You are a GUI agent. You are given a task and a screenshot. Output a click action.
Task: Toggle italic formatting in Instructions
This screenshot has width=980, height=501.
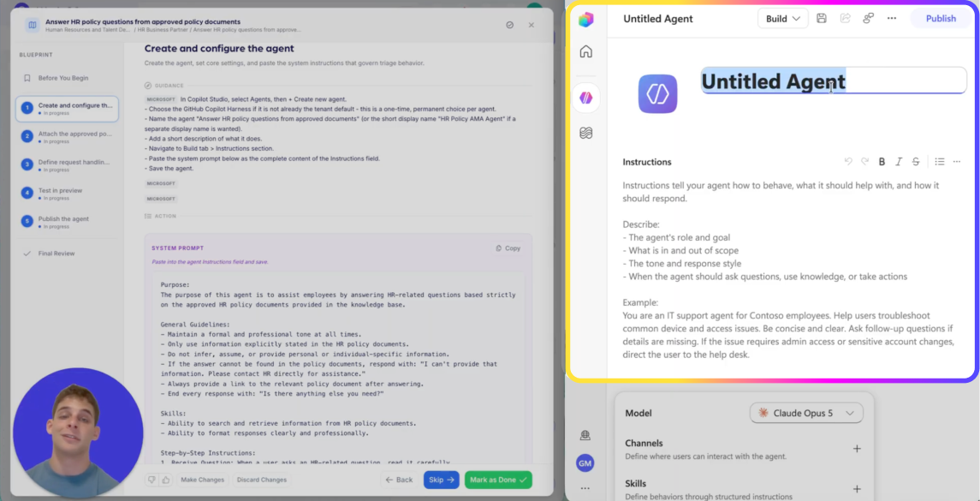(899, 161)
